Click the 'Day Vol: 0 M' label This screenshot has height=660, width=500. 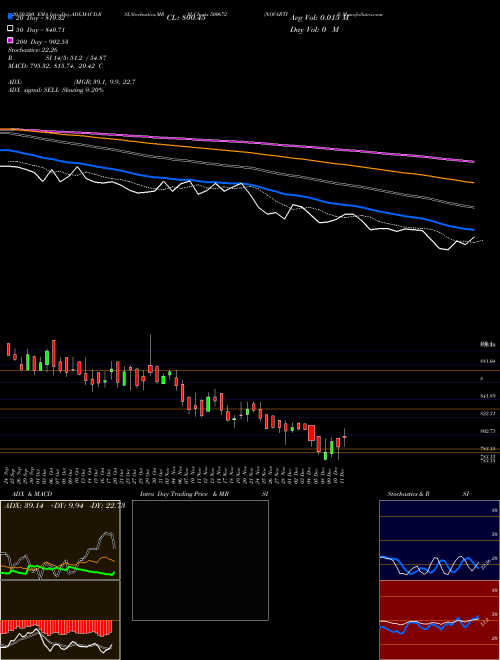coord(314,29)
